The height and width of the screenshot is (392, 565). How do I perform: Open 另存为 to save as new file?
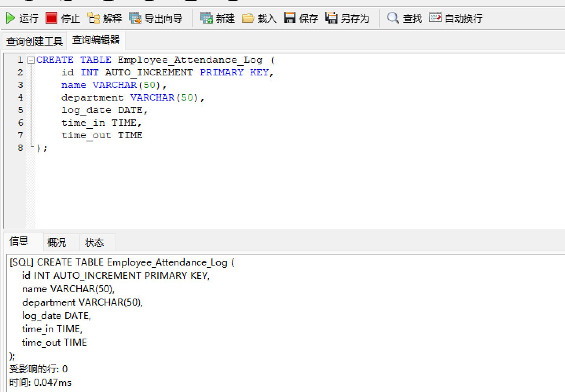tap(348, 18)
